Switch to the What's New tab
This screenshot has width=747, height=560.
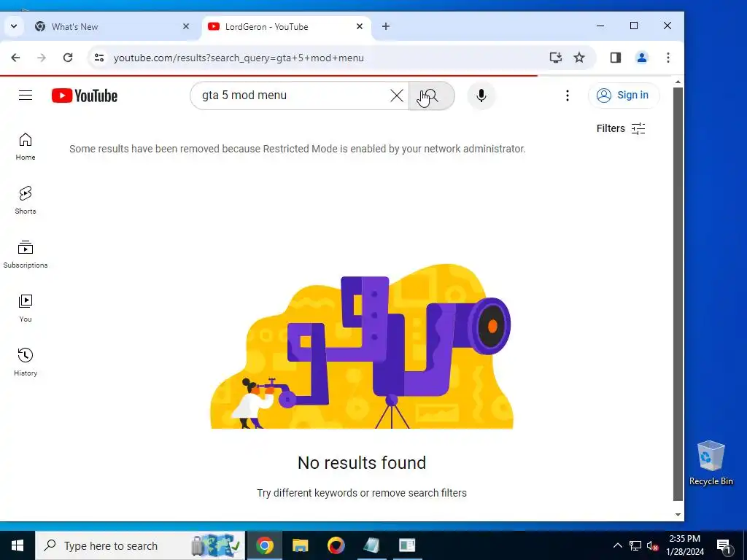(113, 27)
